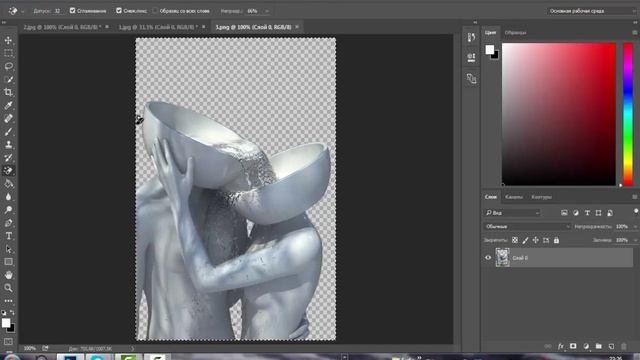
Task: Enable Образец со всех слоев checkbox
Action: tap(155, 11)
